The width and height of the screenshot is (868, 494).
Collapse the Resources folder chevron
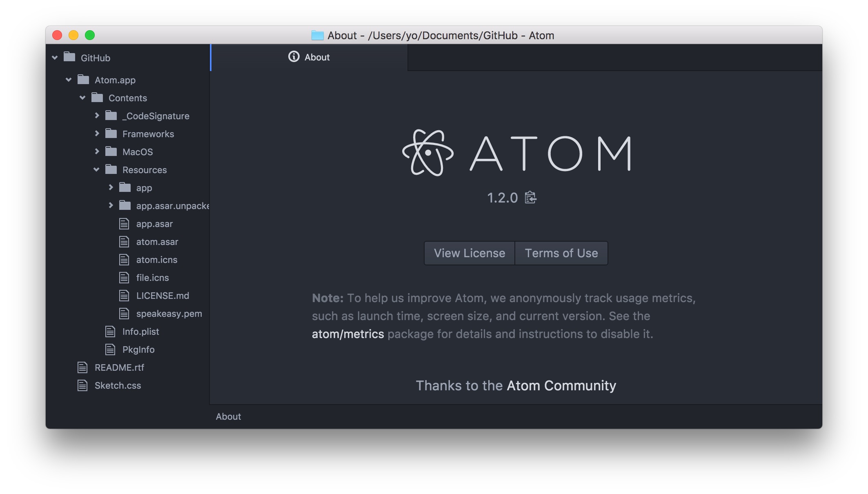pyautogui.click(x=96, y=169)
